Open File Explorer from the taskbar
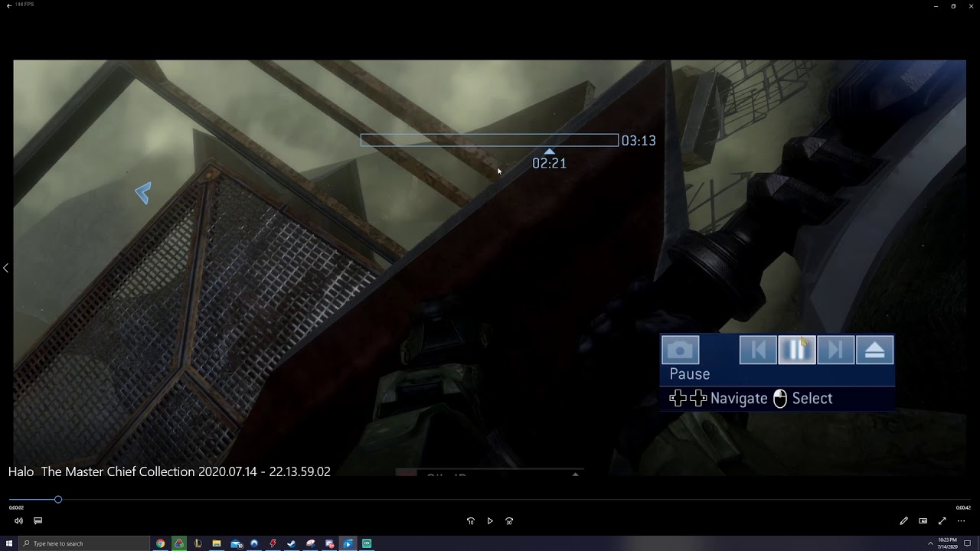 [217, 543]
